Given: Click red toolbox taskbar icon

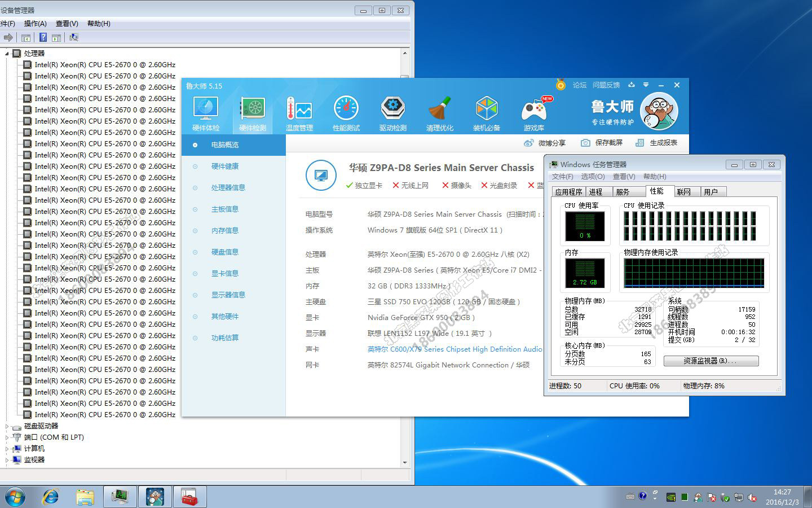Looking at the screenshot, I should pos(189,497).
